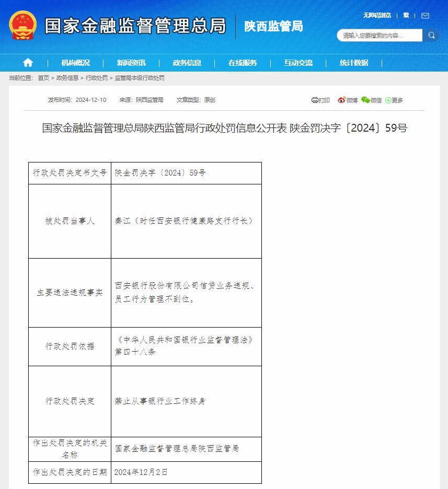The width and height of the screenshot is (448, 489).
Task: Click the 行政处罚决定 label cell
Action: coord(70,401)
